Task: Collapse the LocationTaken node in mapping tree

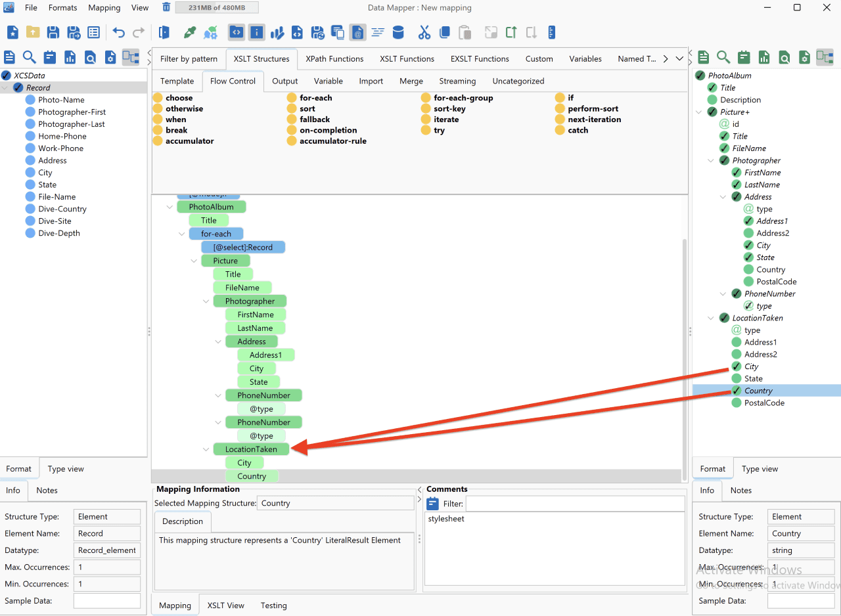Action: (206, 450)
